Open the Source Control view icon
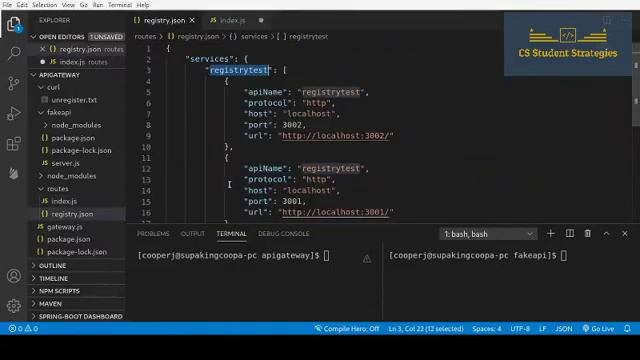640x360 pixels. [14, 83]
